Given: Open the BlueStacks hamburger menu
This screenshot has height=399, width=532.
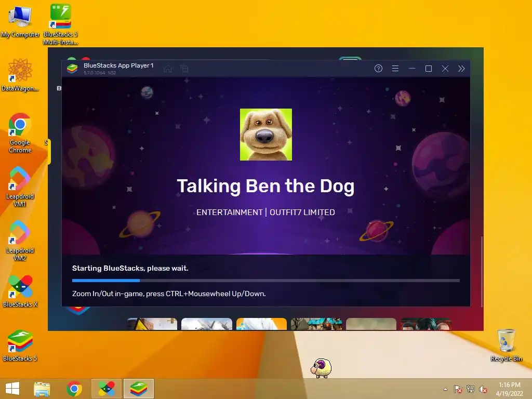Looking at the screenshot, I should coord(395,69).
